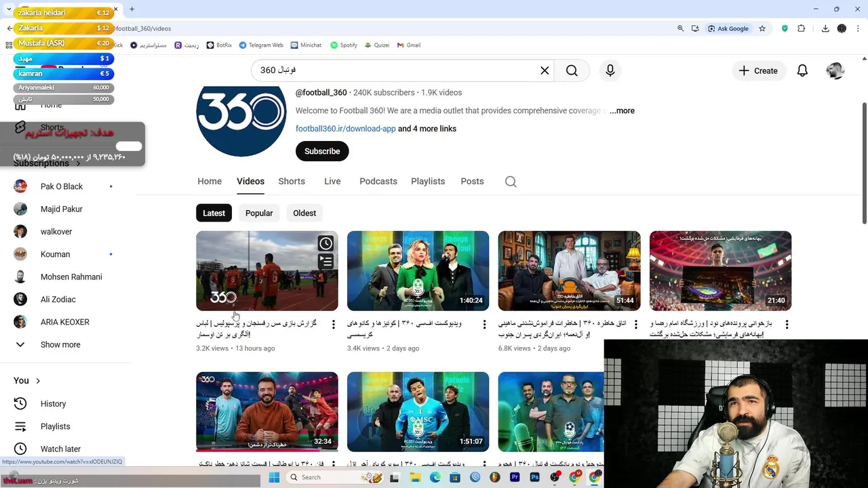Clear the YouTube search box with the X

tap(545, 70)
